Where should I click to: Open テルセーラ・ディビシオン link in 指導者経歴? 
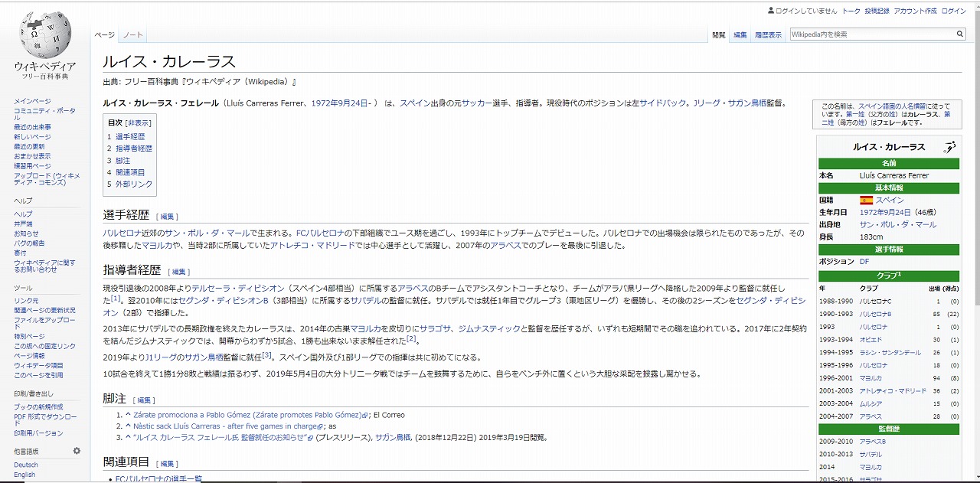pyautogui.click(x=238, y=288)
